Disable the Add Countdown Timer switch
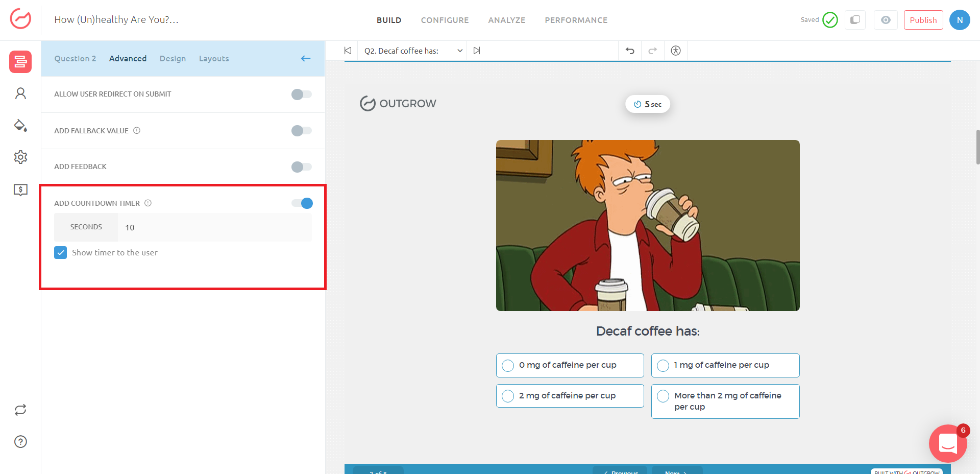Image resolution: width=980 pixels, height=474 pixels. pyautogui.click(x=302, y=203)
